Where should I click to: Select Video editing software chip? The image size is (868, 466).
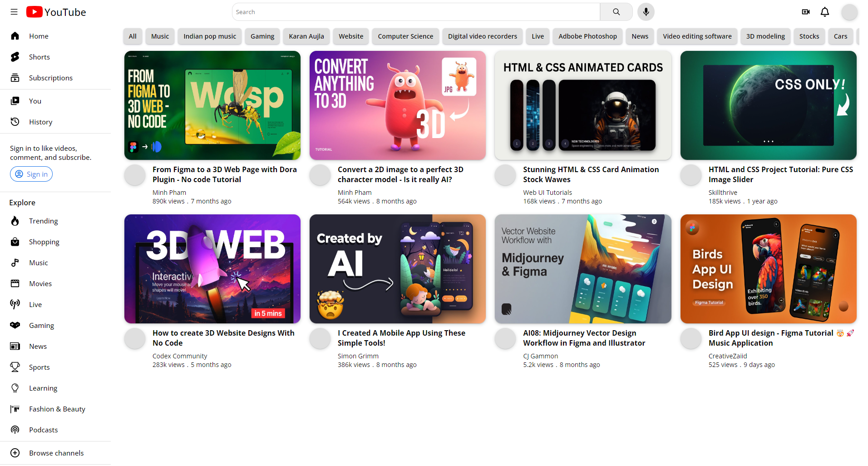(697, 36)
